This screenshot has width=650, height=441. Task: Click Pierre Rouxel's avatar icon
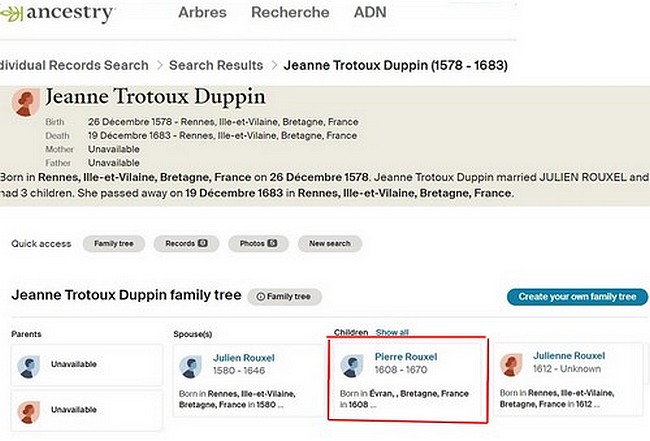[352, 365]
